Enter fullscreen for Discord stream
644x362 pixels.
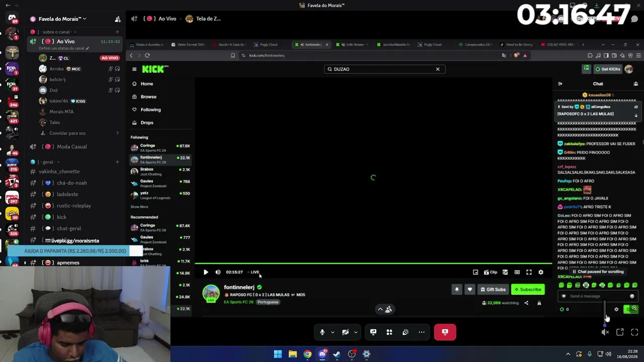point(634,332)
